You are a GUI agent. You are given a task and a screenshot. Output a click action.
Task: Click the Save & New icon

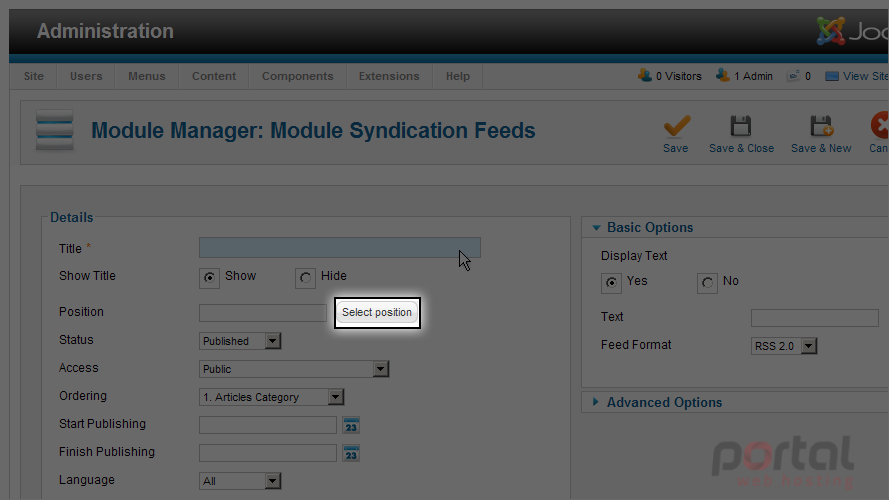coord(821,126)
